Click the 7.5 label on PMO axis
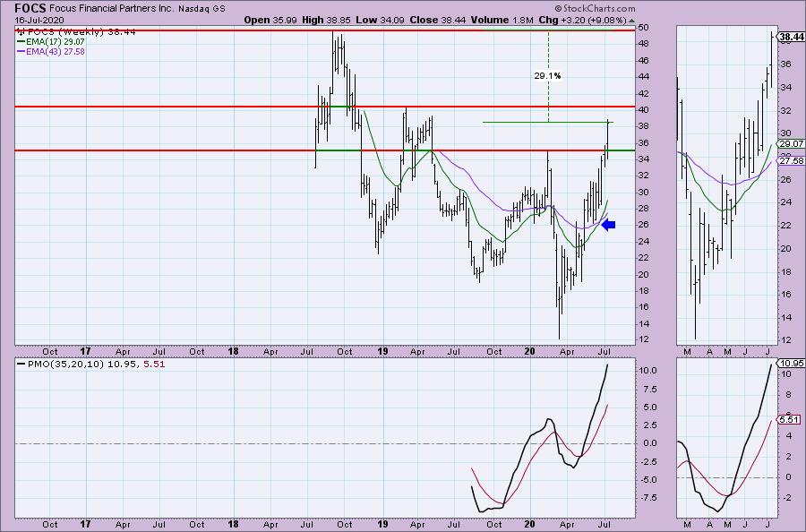The width and height of the screenshot is (806, 532). click(650, 389)
